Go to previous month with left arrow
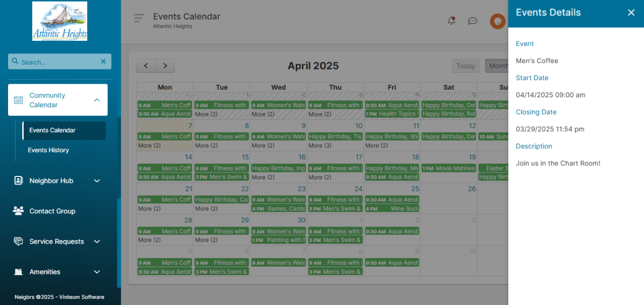644x305 pixels. (146, 66)
